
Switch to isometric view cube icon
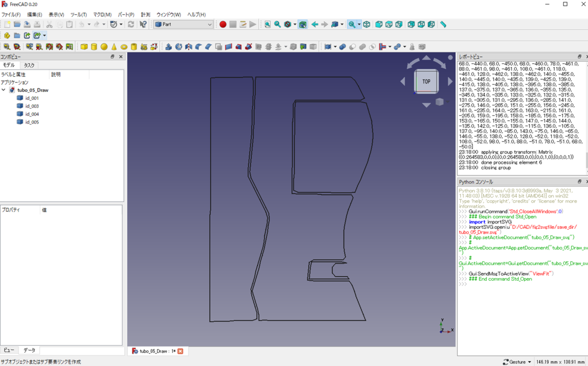367,24
